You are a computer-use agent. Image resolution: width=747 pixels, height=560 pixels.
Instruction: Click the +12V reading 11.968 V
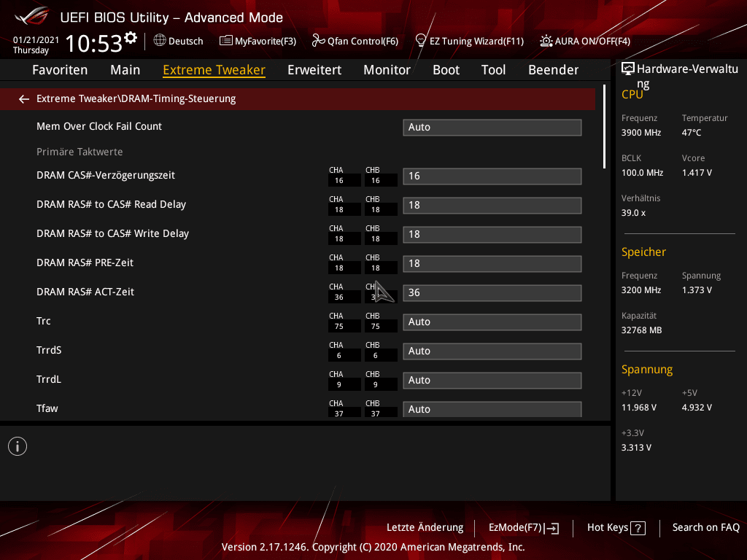(x=639, y=408)
